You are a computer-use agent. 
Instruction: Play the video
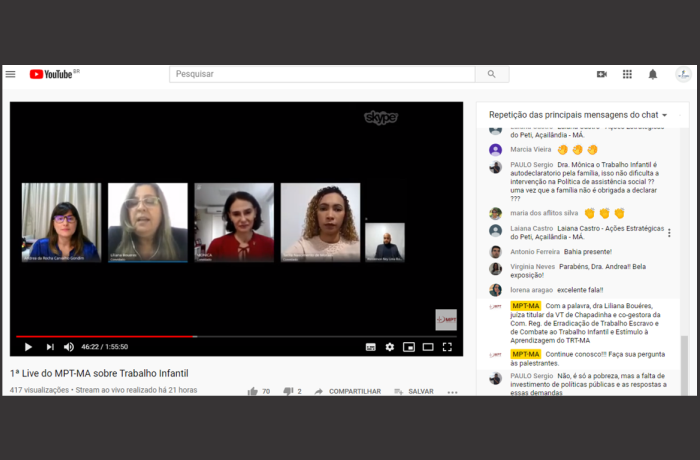point(28,347)
